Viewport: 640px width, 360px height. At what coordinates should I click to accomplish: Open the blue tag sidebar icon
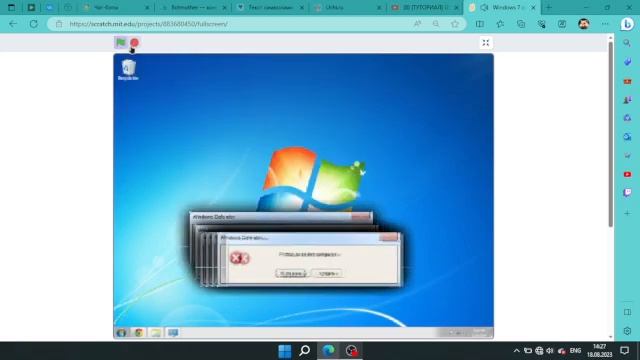[627, 62]
